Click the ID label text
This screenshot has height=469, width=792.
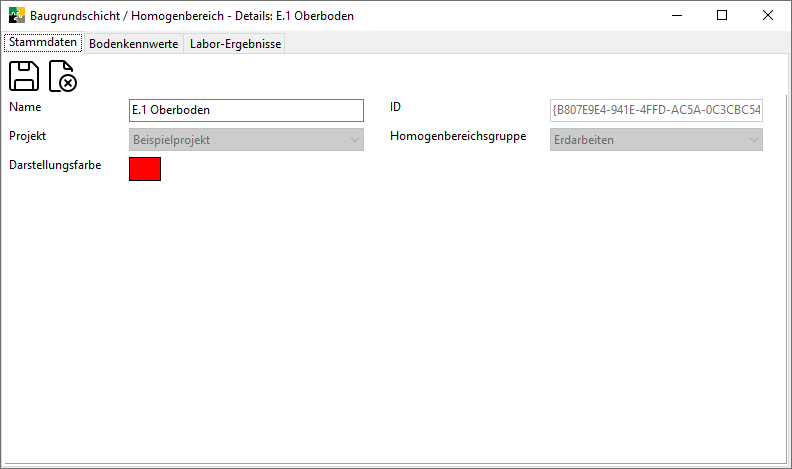pos(395,107)
